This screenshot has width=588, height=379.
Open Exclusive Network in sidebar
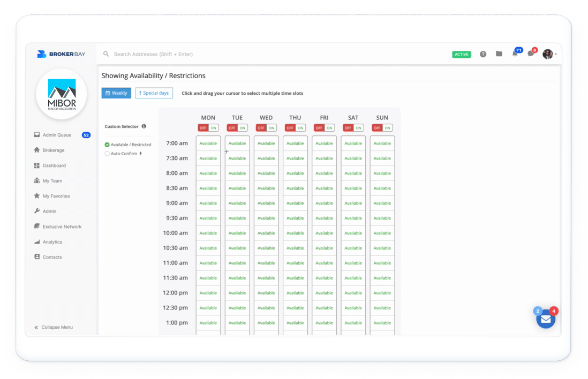tap(62, 227)
